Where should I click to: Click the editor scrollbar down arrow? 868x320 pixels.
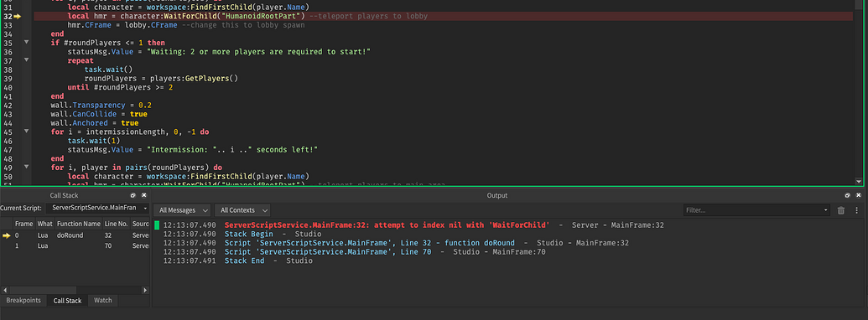pos(859,181)
